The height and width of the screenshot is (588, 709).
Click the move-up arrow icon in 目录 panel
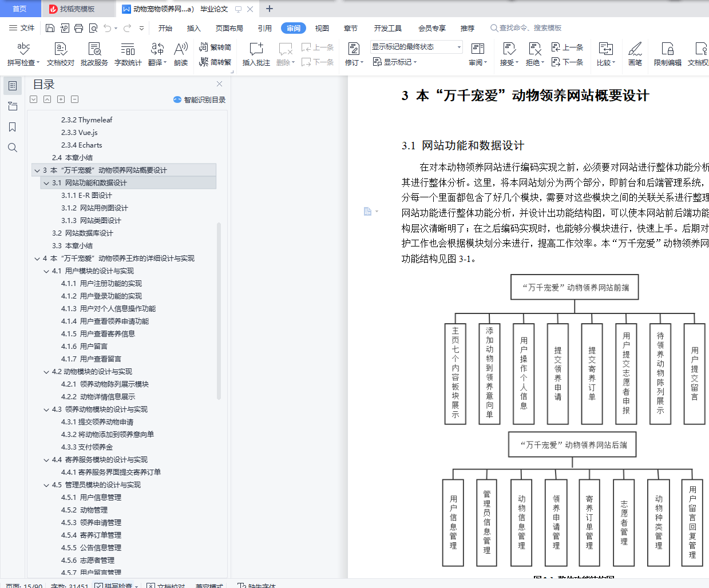tap(47, 99)
